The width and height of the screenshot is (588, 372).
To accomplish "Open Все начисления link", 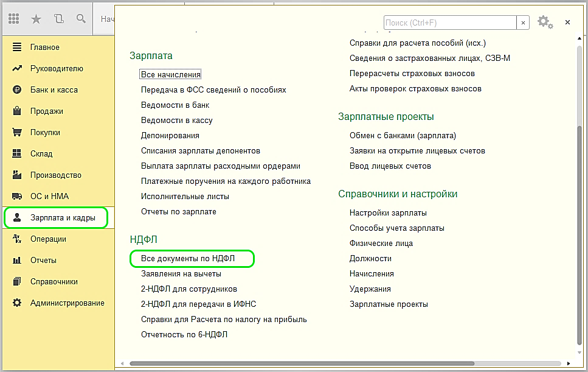I will tap(171, 74).
